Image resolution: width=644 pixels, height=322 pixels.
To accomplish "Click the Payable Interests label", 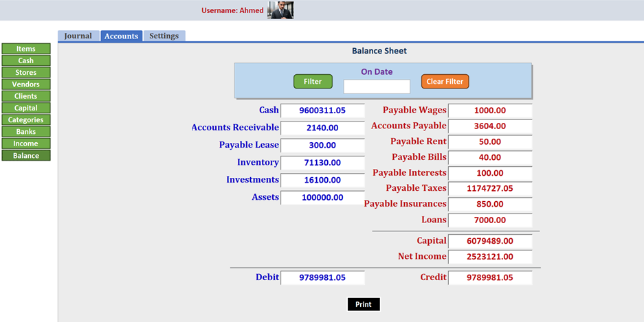I will 410,173.
